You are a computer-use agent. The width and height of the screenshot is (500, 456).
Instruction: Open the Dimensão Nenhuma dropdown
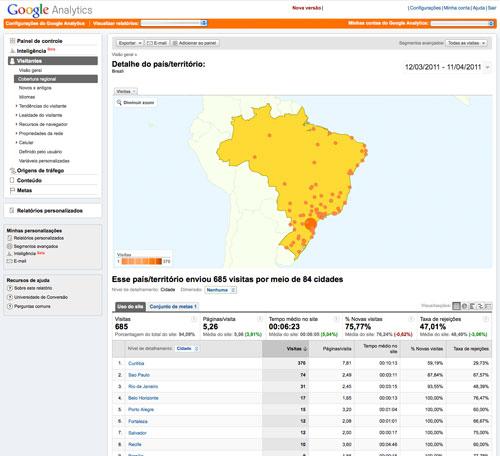click(221, 290)
